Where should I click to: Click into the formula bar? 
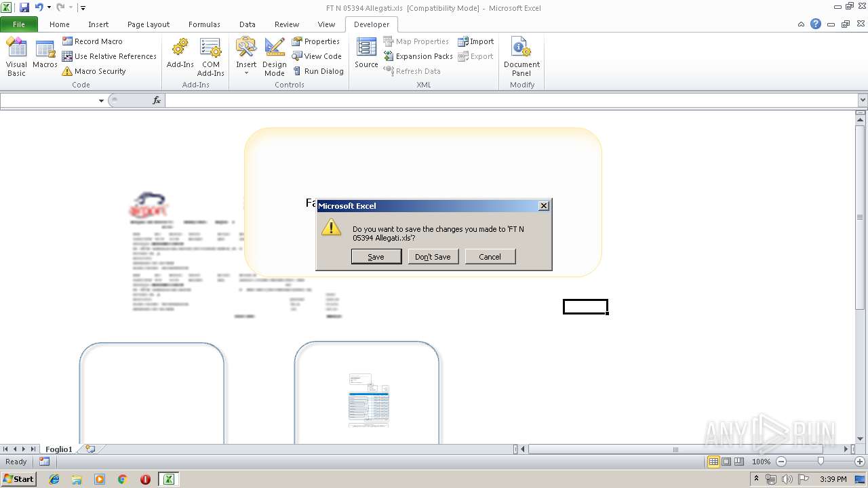(511, 100)
